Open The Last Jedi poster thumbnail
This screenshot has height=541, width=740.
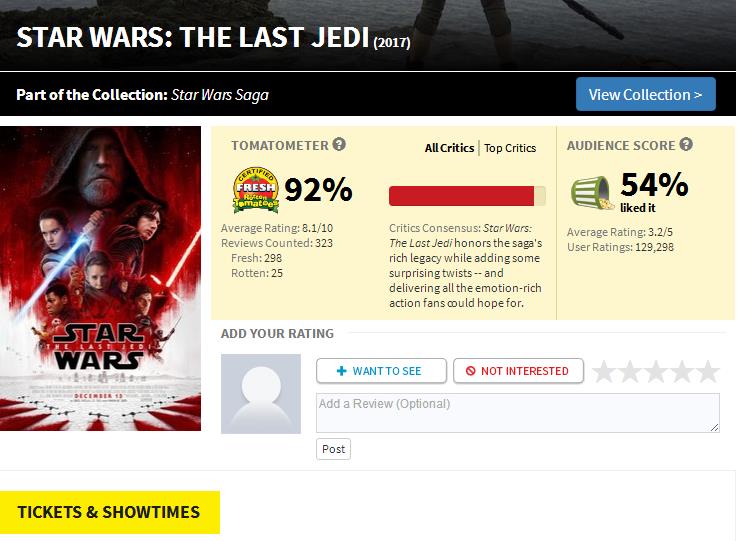[x=100, y=278]
